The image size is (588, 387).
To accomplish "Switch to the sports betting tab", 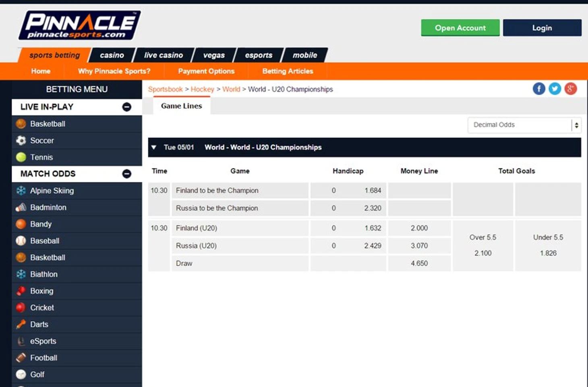I will pyautogui.click(x=54, y=55).
